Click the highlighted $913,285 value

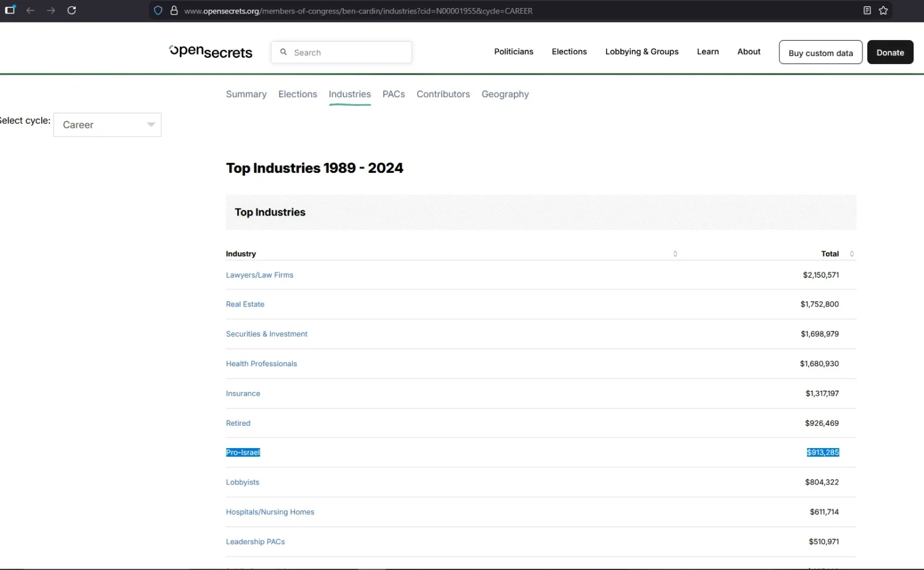point(823,452)
